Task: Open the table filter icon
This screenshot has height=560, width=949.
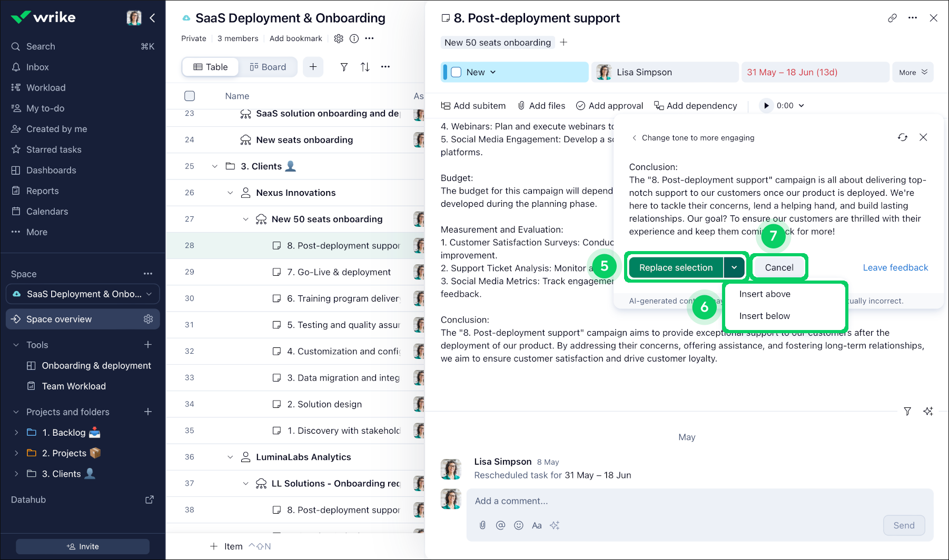Action: (x=344, y=67)
